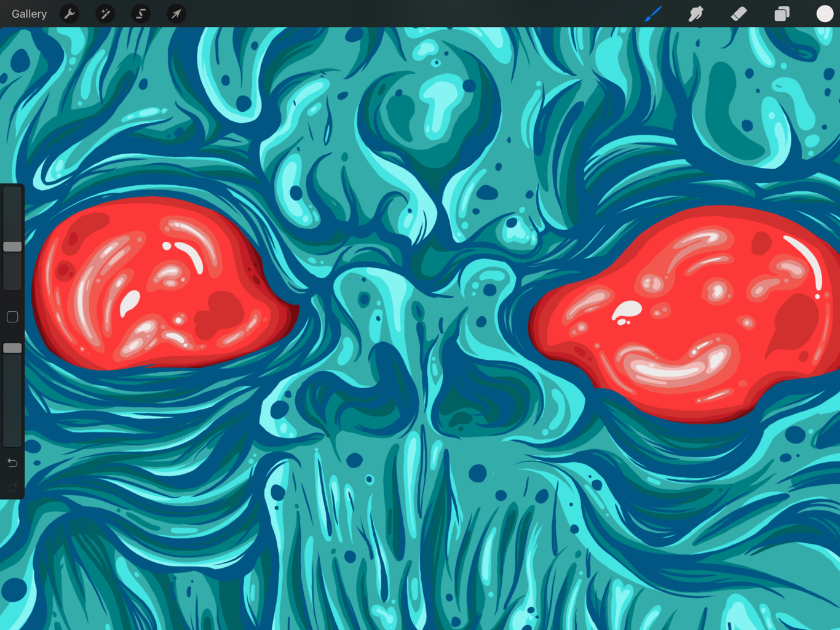The height and width of the screenshot is (630, 840).
Task: Activate the Transform arrow tool
Action: pos(176,14)
